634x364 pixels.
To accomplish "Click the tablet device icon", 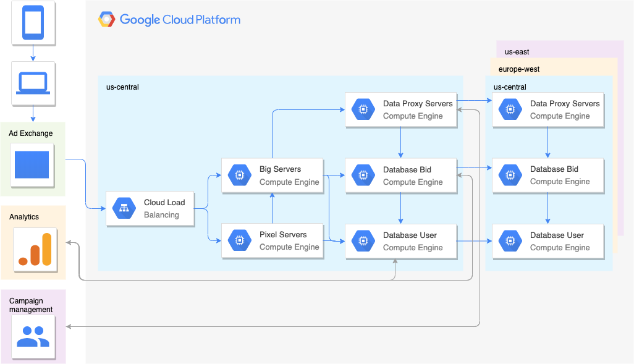I will tap(33, 23).
